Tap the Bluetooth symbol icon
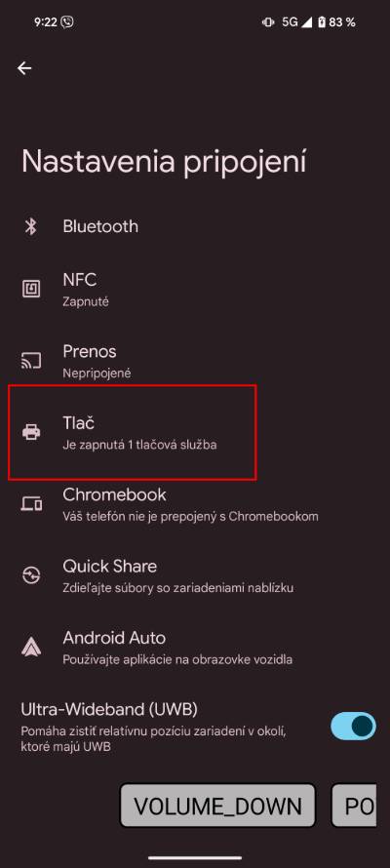 [x=31, y=226]
